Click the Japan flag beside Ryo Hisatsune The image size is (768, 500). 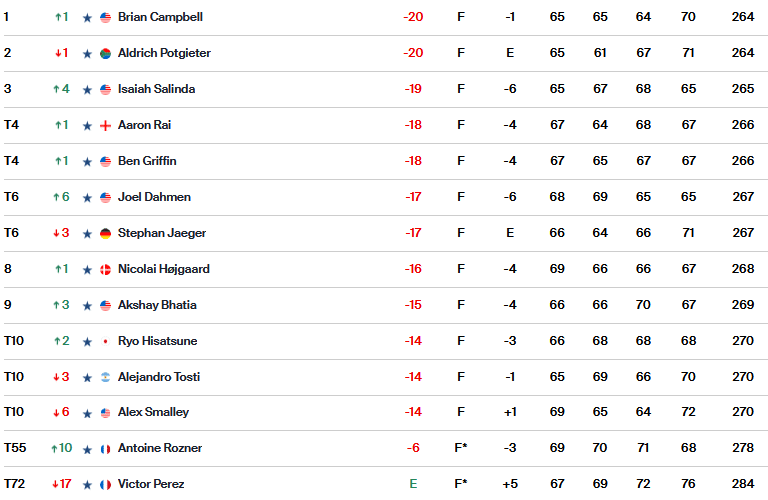pos(105,341)
